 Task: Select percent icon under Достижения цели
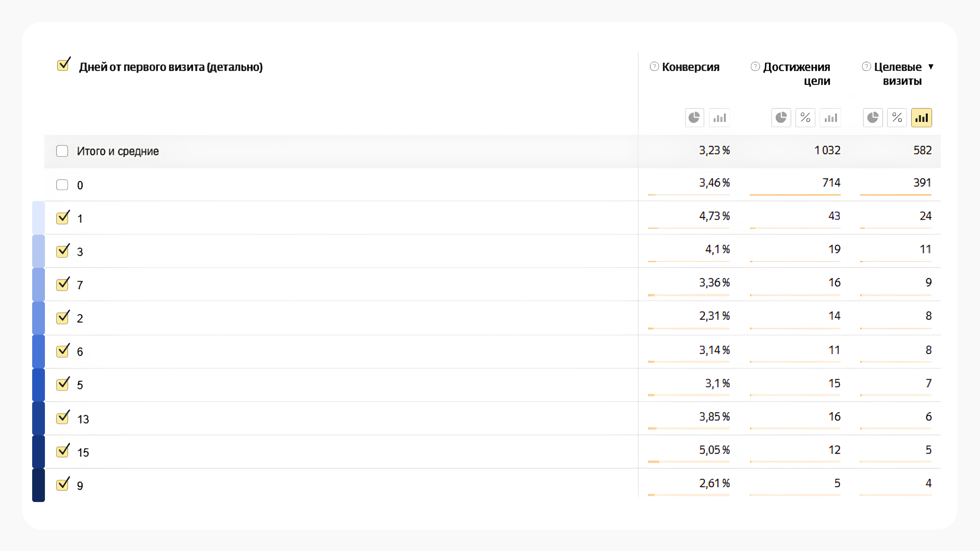tap(805, 118)
